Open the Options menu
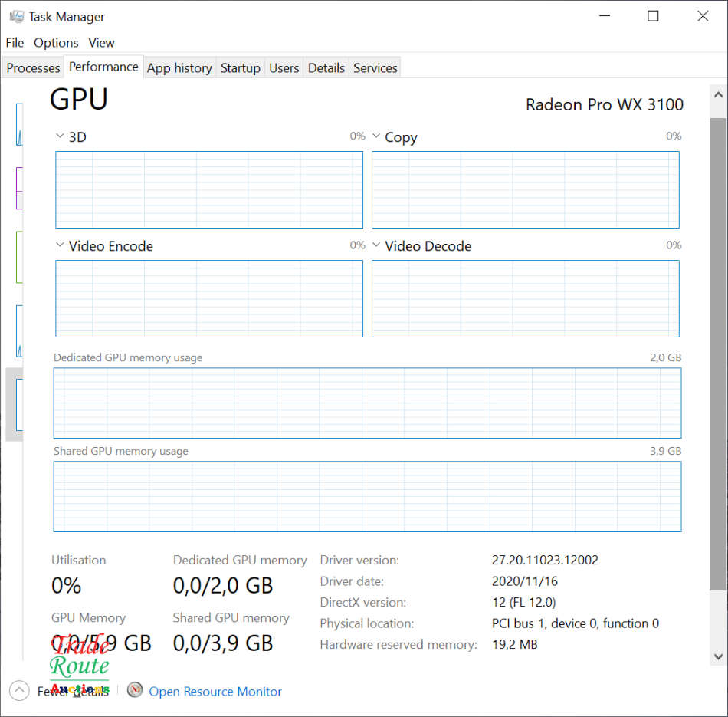 56,43
